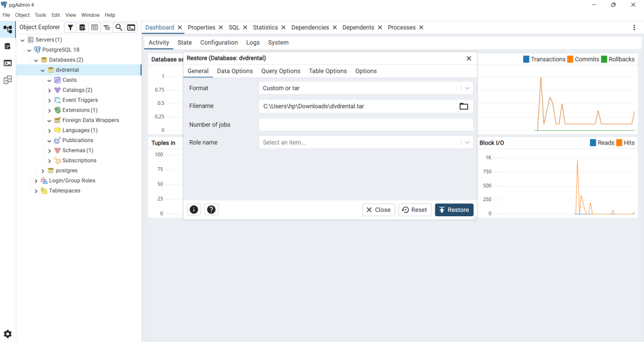
Task: Open the Format dropdown
Action: 467,88
